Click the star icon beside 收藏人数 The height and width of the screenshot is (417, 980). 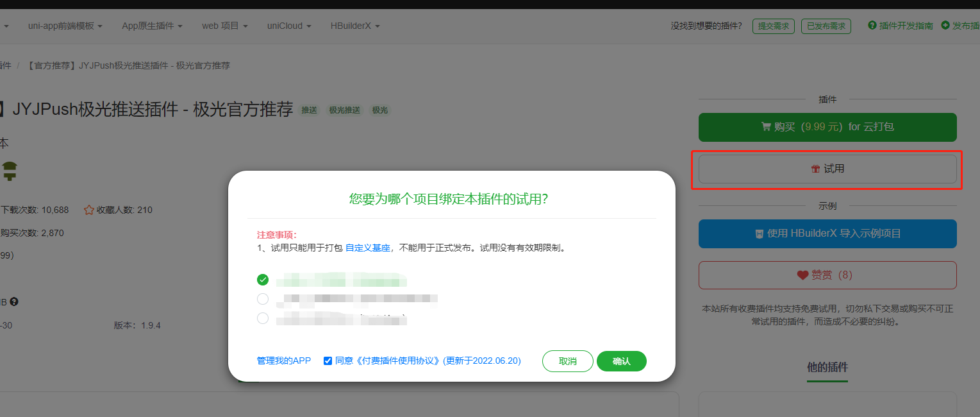tap(89, 210)
